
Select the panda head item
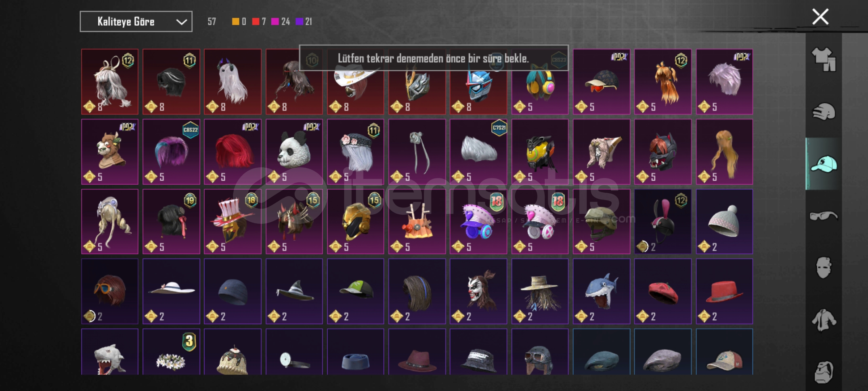294,152
